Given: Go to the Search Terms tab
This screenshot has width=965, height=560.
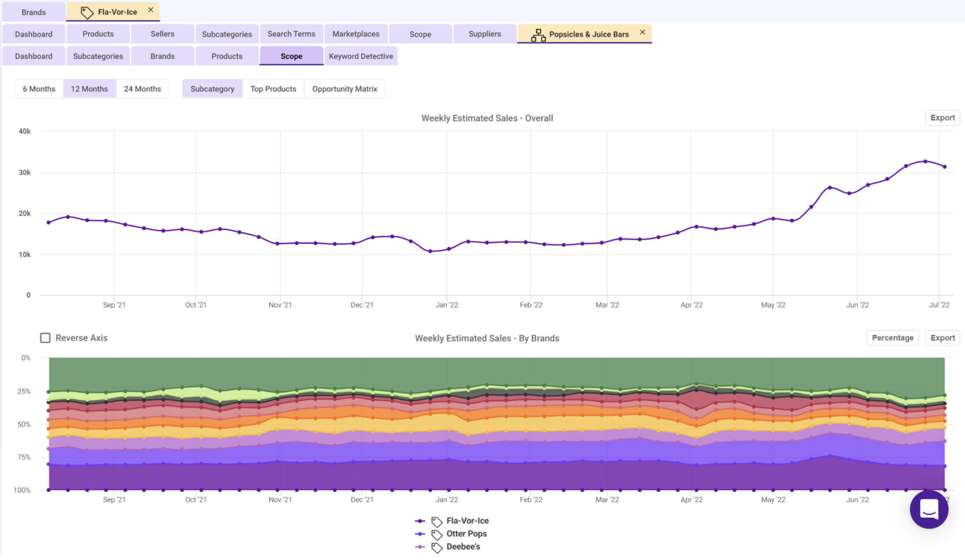Looking at the screenshot, I should pos(291,34).
